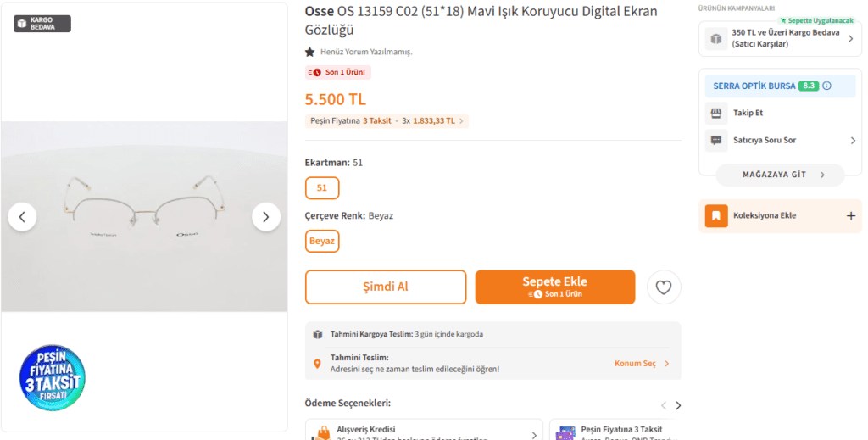
Task: Click the plus icon beside Koleksiyona Ekle
Action: click(x=851, y=215)
